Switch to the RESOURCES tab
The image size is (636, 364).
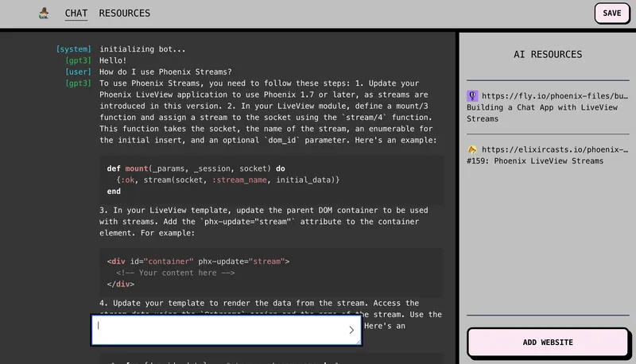(125, 14)
